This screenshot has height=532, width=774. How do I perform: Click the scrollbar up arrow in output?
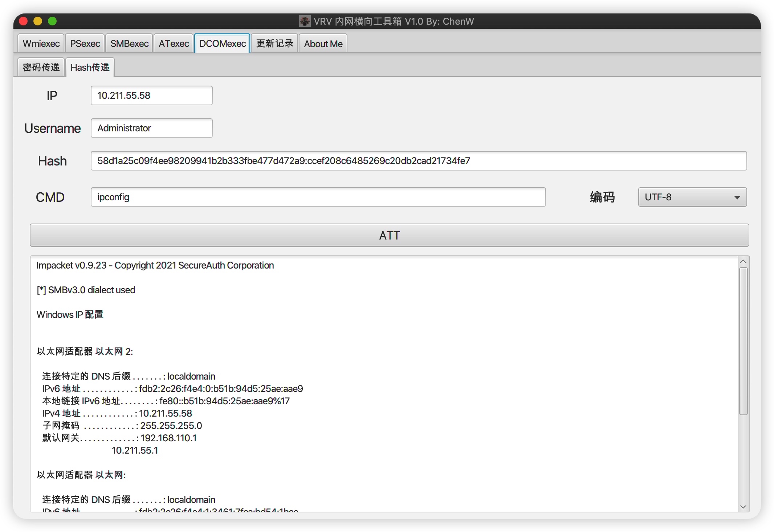click(x=743, y=261)
